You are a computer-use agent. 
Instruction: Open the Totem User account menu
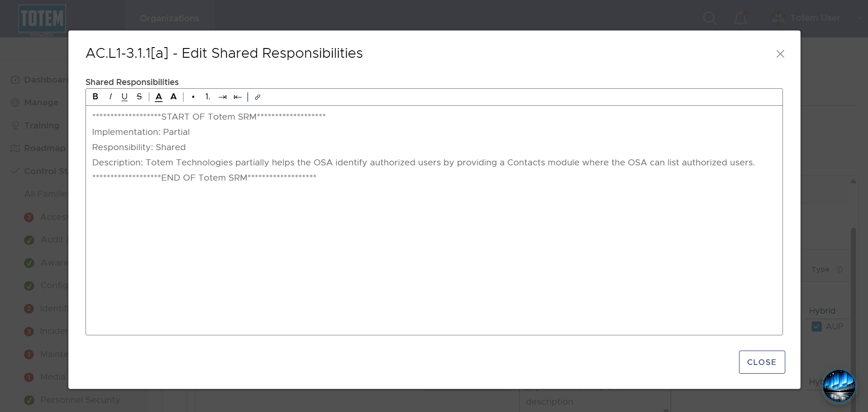coord(815,18)
